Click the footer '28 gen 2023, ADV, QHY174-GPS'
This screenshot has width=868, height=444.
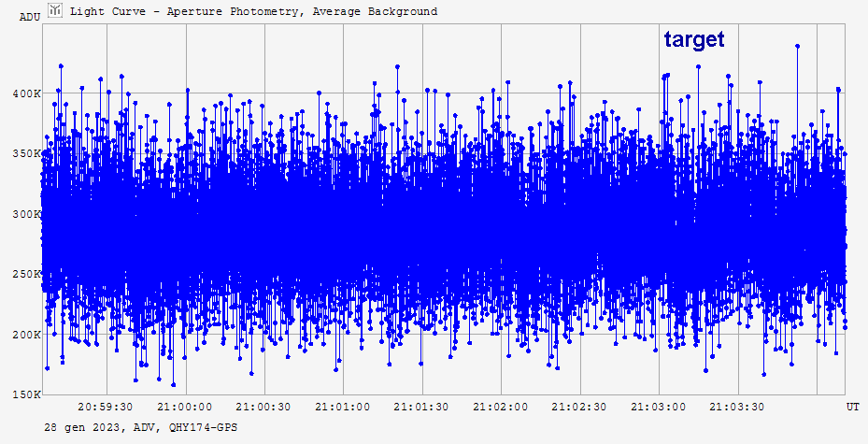(x=140, y=427)
